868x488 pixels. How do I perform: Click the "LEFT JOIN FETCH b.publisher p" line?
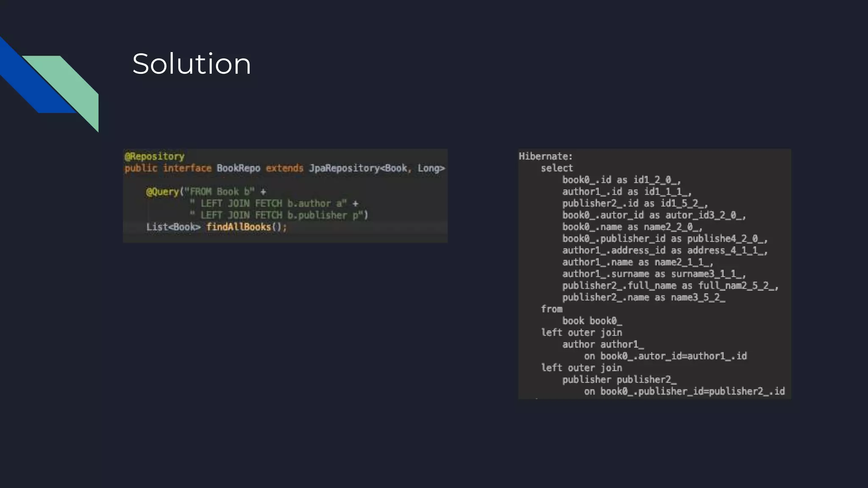tap(280, 215)
